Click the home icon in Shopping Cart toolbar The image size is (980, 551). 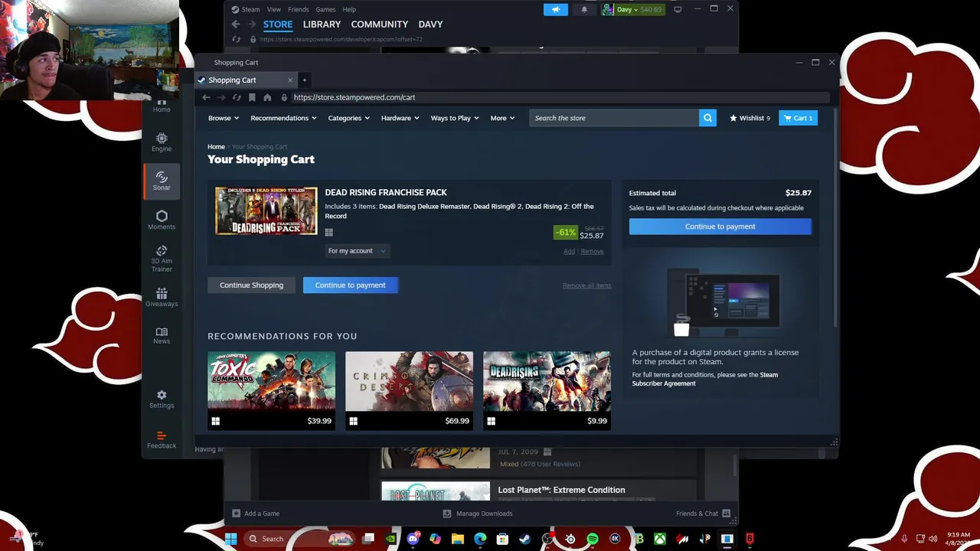click(x=267, y=97)
